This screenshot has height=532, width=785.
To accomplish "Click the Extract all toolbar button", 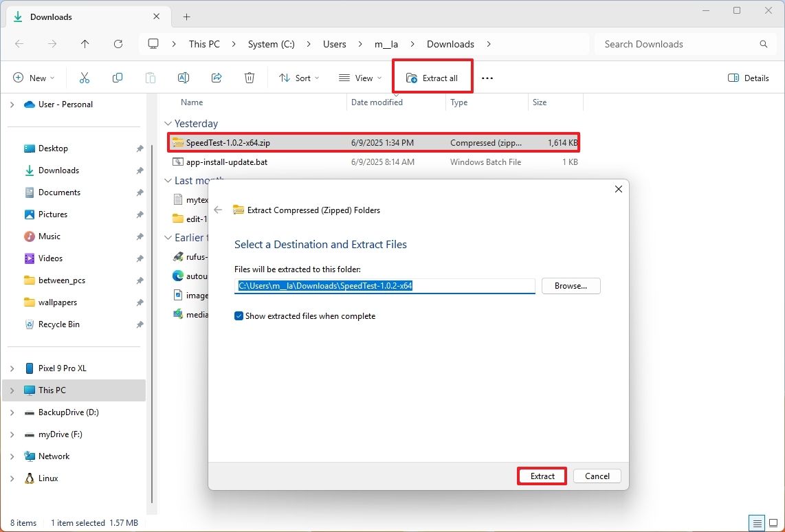I will [432, 78].
